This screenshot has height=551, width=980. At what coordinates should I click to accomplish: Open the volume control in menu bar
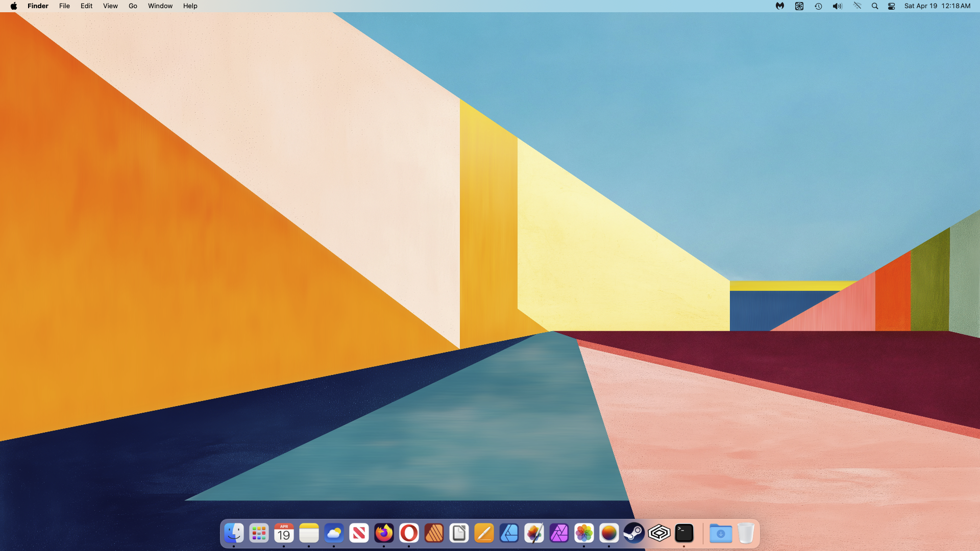point(837,6)
